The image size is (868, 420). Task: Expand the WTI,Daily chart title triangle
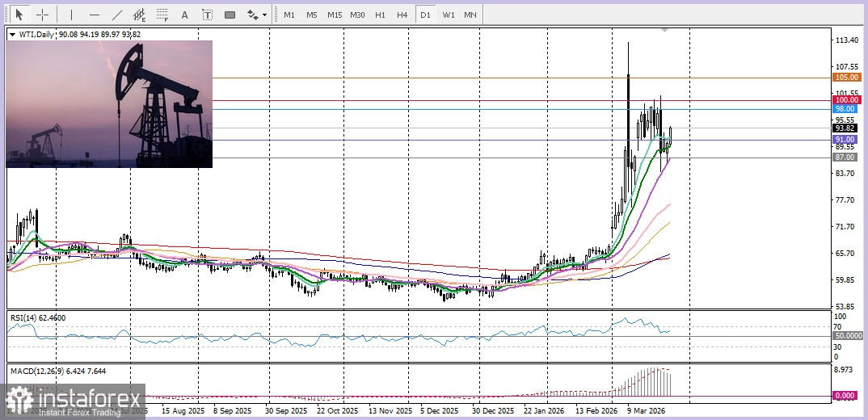click(11, 34)
